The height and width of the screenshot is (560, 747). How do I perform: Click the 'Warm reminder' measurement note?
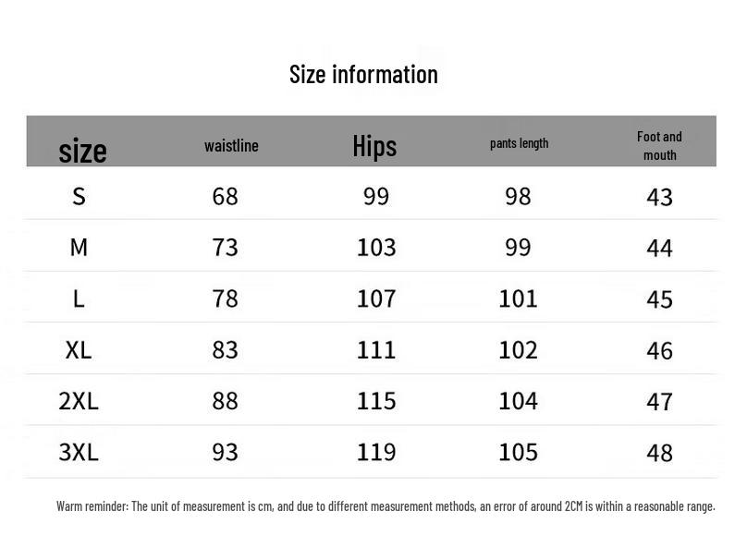(x=386, y=505)
